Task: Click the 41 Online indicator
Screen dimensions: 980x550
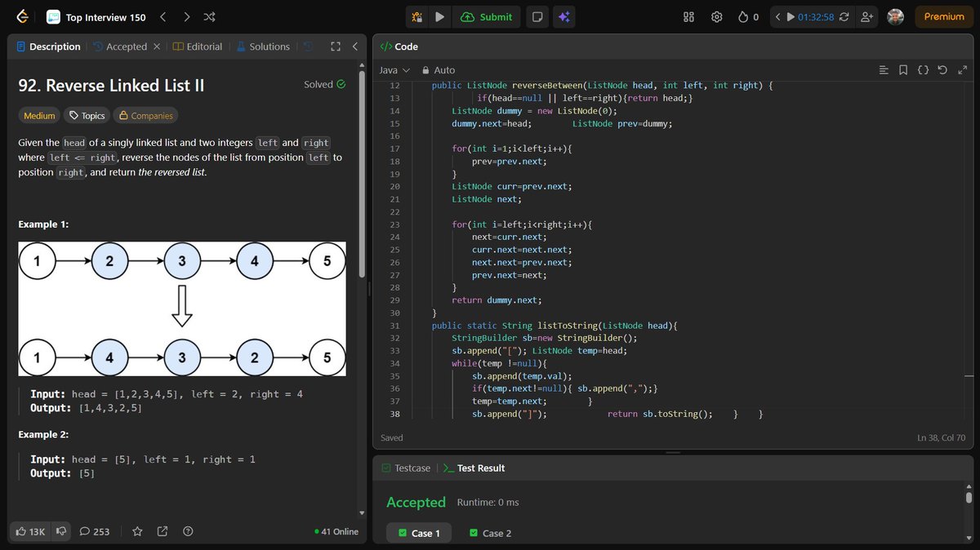Action: 336,531
